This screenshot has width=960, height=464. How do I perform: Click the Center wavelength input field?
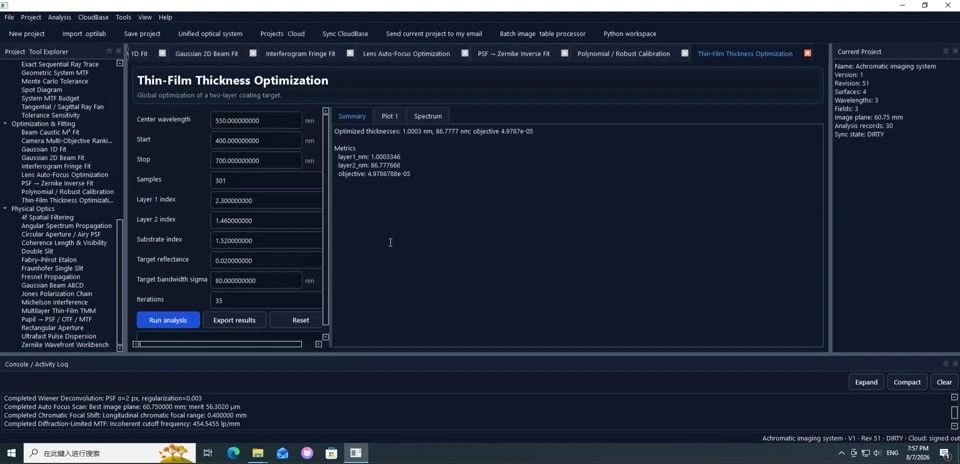coord(256,121)
